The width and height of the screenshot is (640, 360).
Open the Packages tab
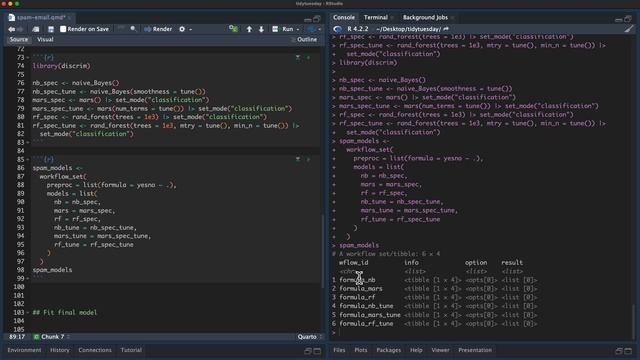tap(388, 350)
